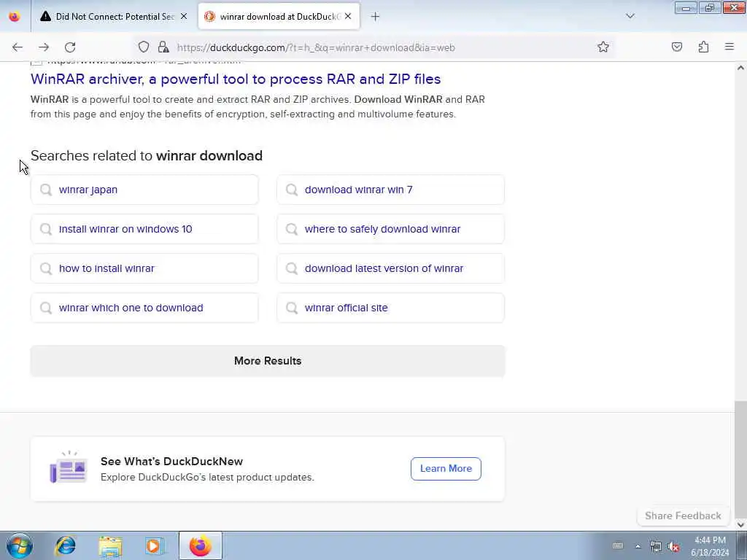
Task: Search related: download winrar win 7
Action: (390, 190)
